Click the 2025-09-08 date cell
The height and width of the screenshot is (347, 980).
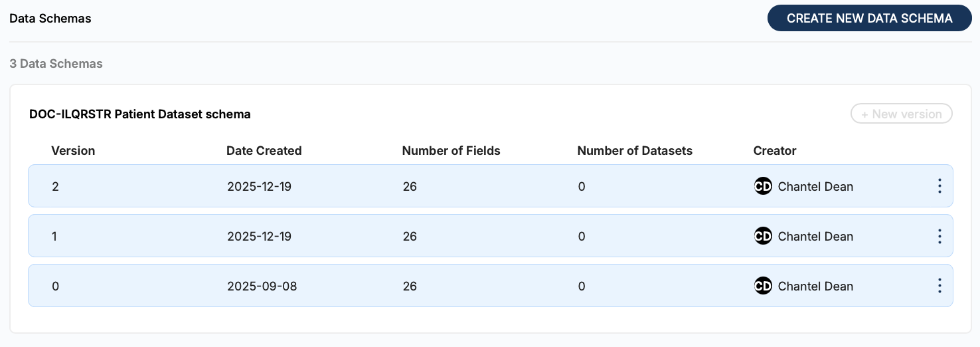tap(262, 287)
